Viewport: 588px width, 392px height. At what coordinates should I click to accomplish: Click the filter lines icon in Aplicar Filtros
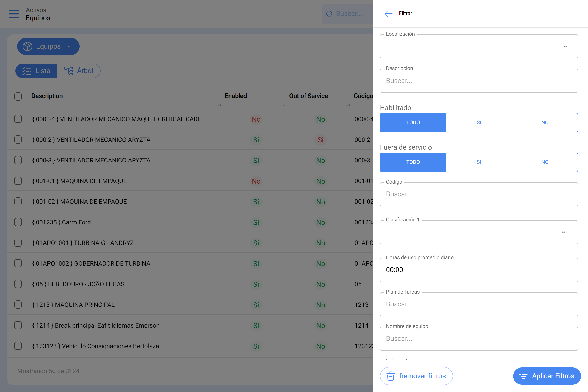tap(523, 376)
